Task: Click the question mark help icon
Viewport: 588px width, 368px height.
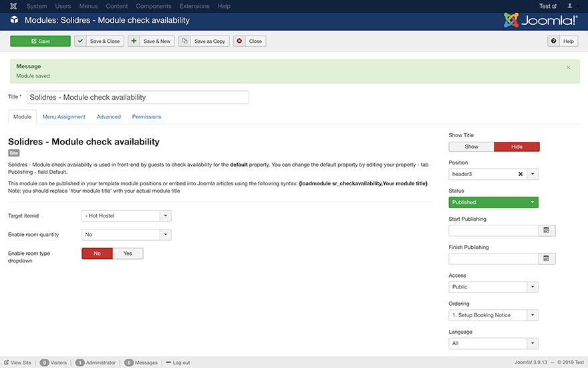Action: coord(553,41)
